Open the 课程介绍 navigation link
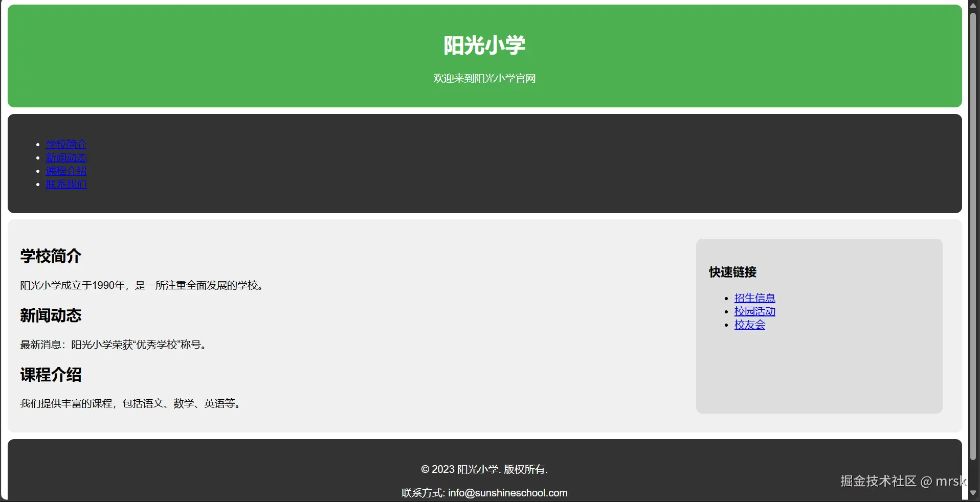The height and width of the screenshot is (502, 980). 65,171
